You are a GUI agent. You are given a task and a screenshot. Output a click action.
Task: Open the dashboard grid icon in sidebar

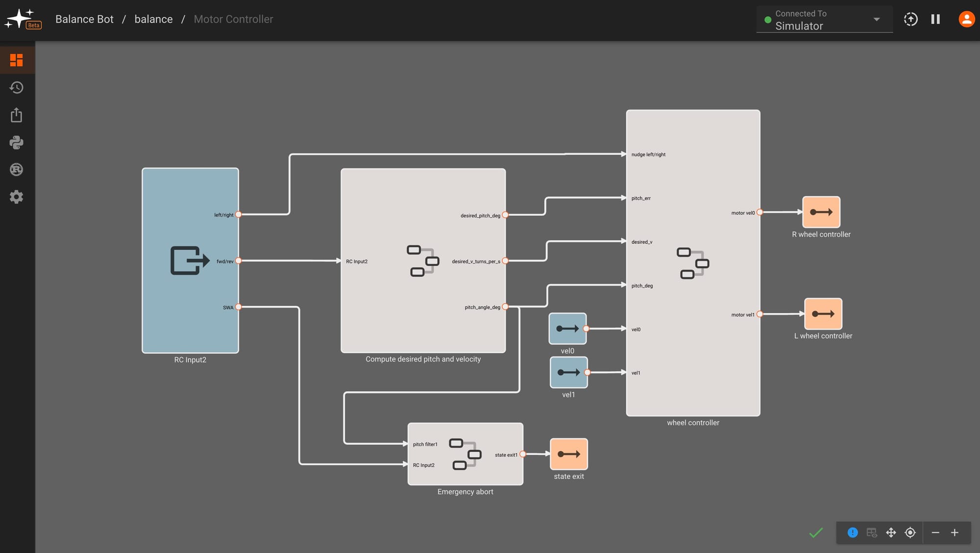pyautogui.click(x=17, y=60)
